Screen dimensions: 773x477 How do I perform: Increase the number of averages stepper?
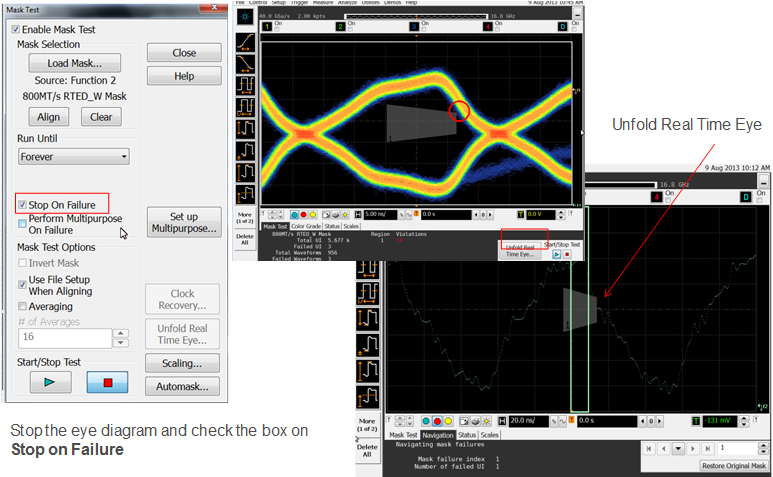[121, 334]
